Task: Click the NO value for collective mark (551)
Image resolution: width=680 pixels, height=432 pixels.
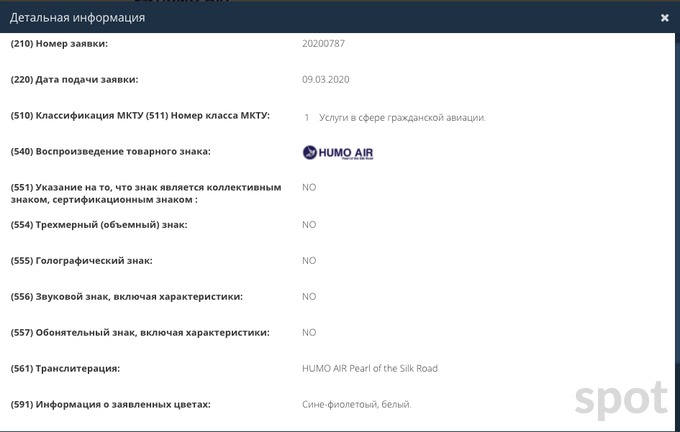Action: click(x=309, y=187)
